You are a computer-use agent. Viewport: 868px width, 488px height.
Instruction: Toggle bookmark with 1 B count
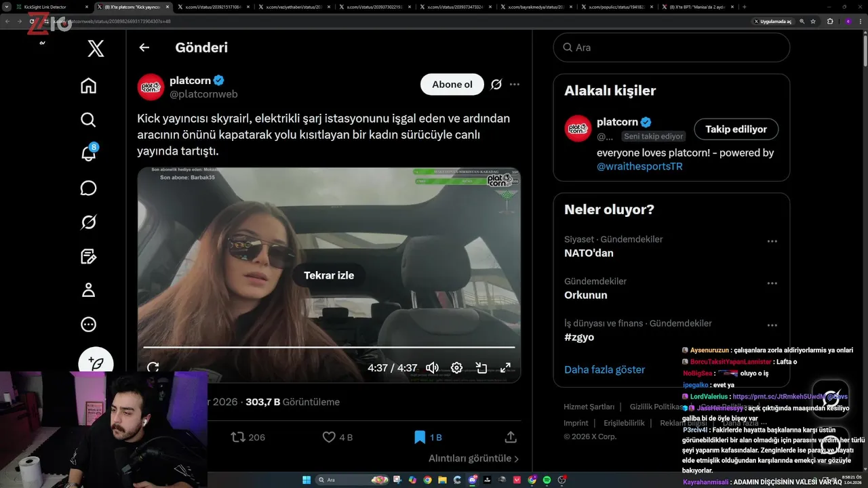pos(427,437)
